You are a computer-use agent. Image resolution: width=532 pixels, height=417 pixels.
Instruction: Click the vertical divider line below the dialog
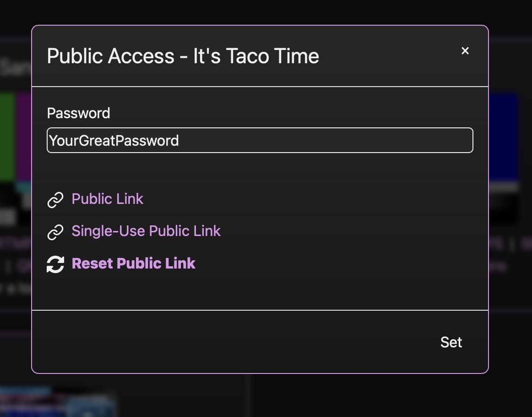(249, 395)
